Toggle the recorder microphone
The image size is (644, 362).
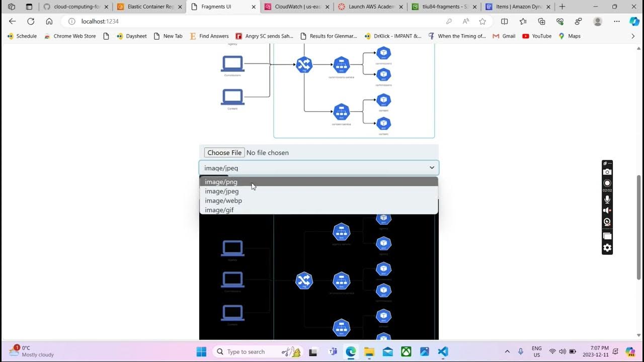click(x=607, y=199)
